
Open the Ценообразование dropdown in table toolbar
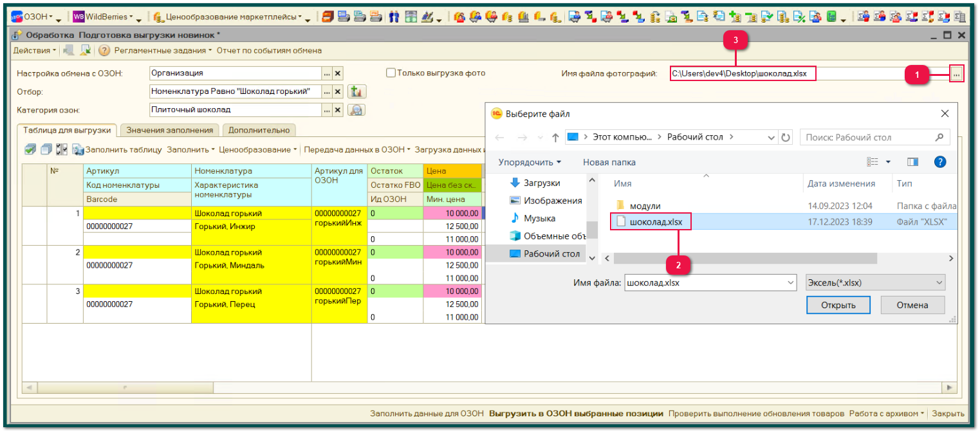258,150
